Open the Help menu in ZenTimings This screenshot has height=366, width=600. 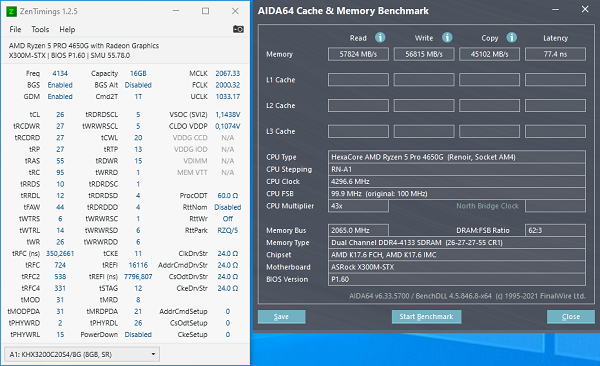coord(67,29)
